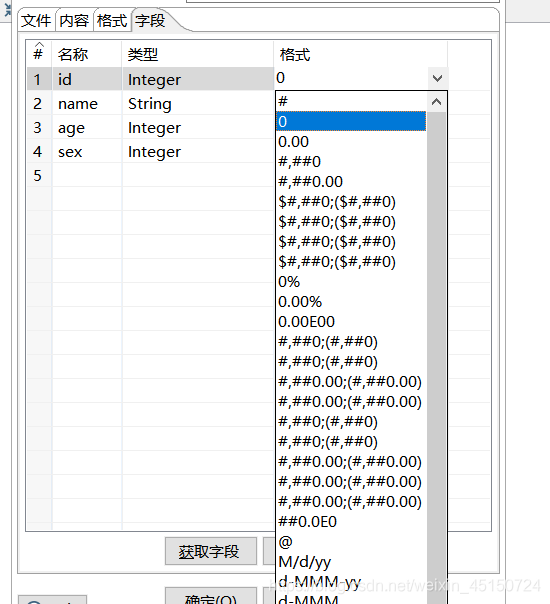Click the 格式 column header
The height and width of the screenshot is (604, 550).
pos(361,54)
